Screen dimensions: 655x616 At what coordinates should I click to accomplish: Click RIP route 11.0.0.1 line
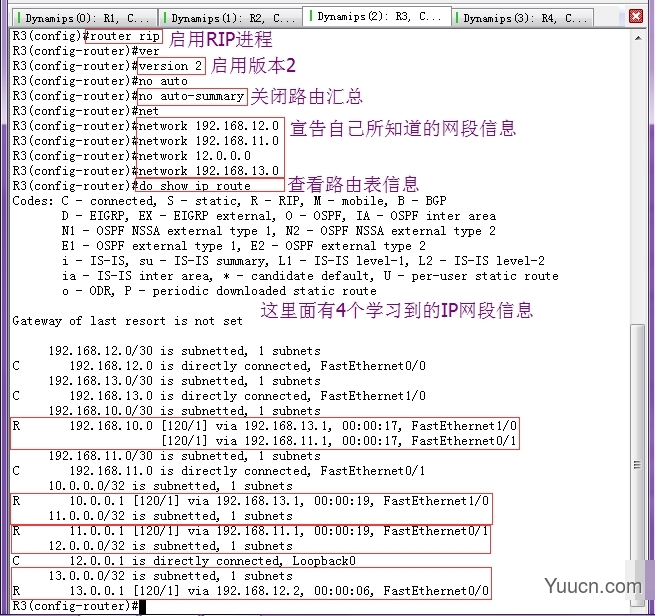[251, 531]
